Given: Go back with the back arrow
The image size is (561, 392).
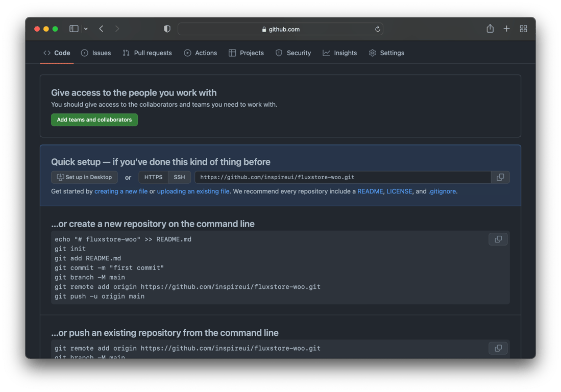Looking at the screenshot, I should click(x=101, y=29).
